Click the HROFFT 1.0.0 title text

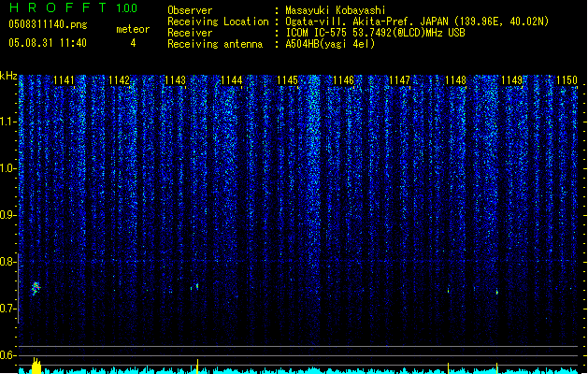74,7
